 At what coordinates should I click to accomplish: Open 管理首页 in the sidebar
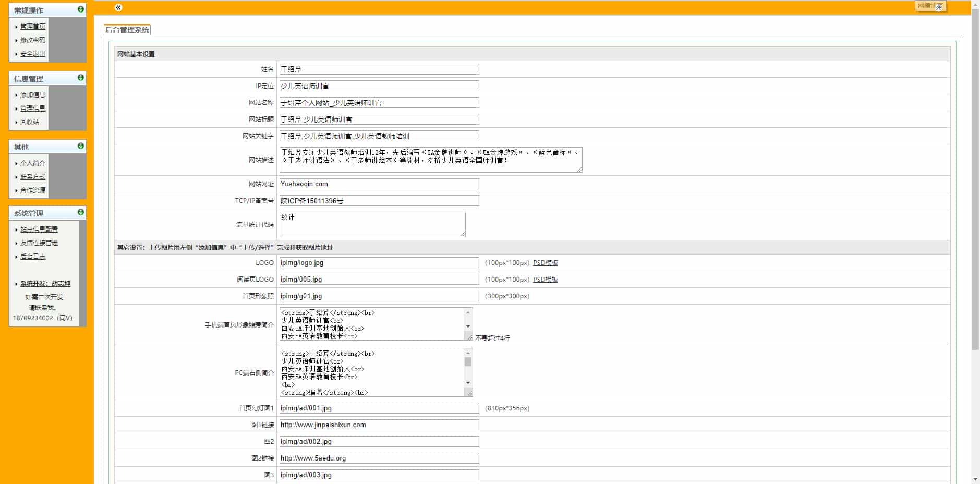[32, 27]
